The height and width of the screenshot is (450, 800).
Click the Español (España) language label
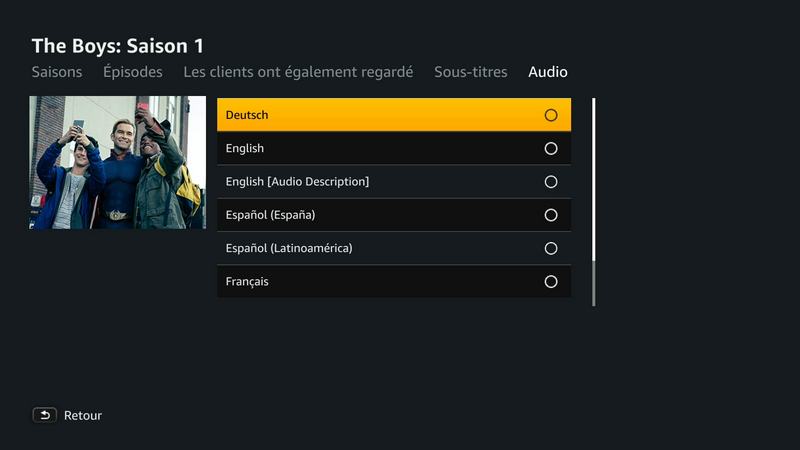[x=271, y=215]
